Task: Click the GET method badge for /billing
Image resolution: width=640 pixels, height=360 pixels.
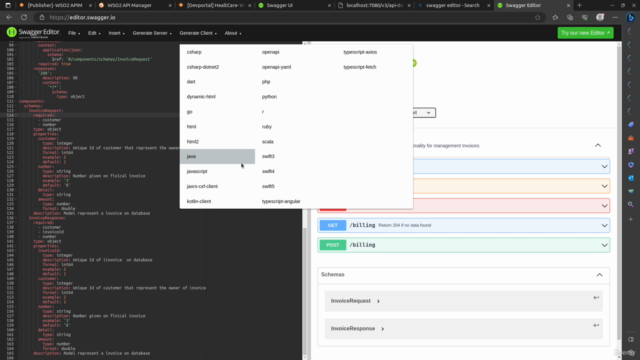Action: coord(333,225)
